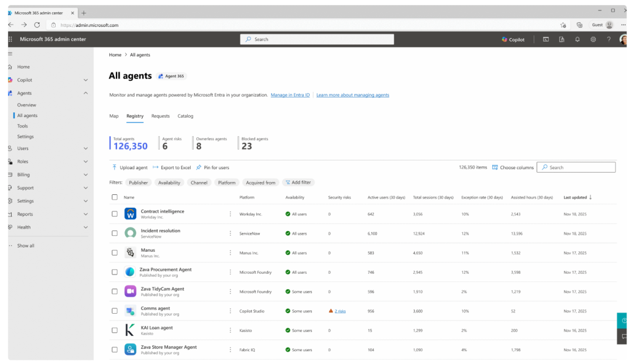
Task: Click the agents table Search field
Action: (x=576, y=167)
